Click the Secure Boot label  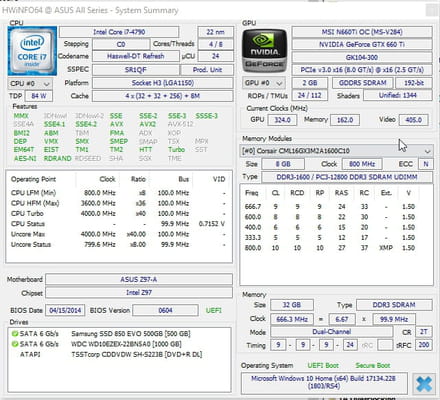(373, 365)
